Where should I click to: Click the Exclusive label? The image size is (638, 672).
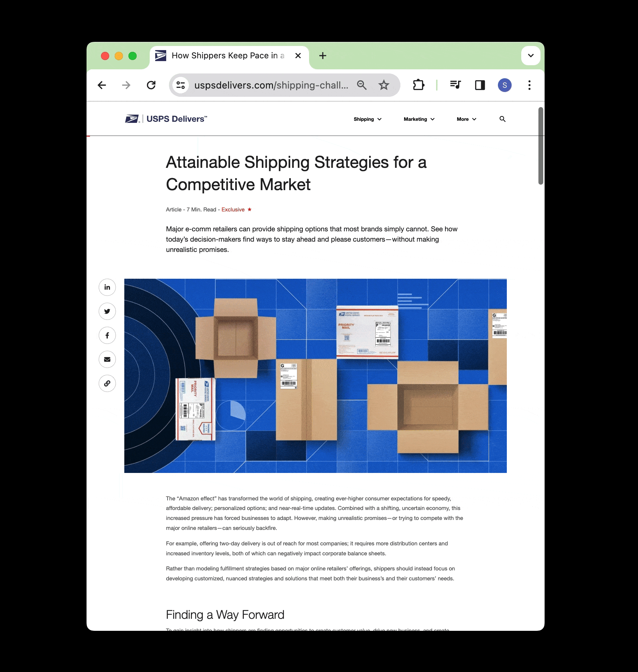coord(233,209)
